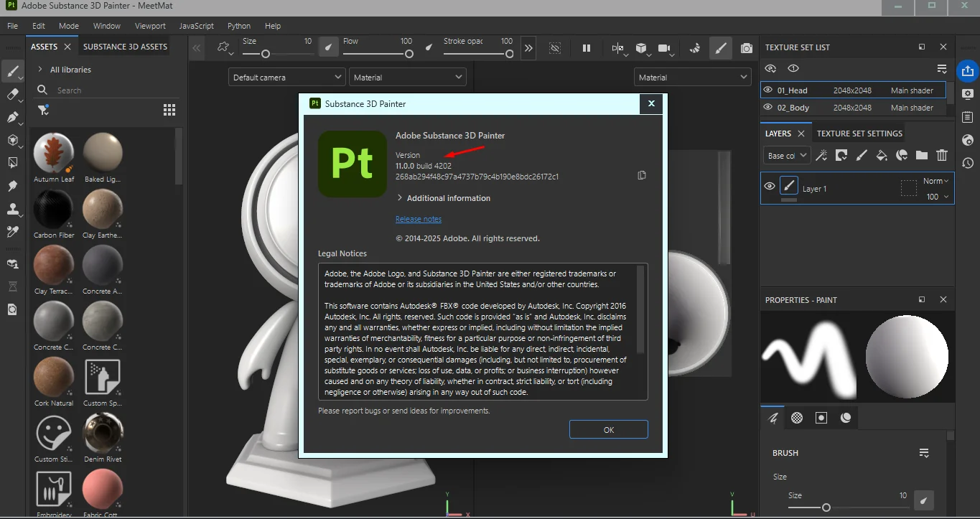Select the Material picker tool

point(12,232)
